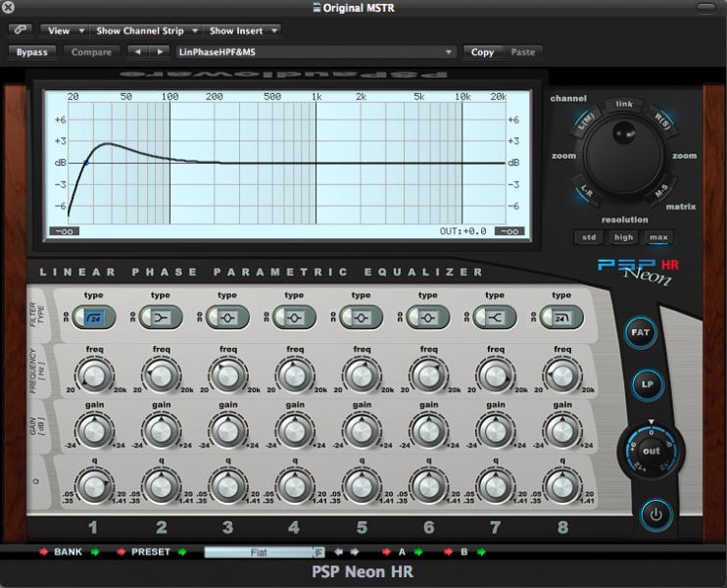727x588 pixels.
Task: Set resolution to max
Action: [x=658, y=237]
